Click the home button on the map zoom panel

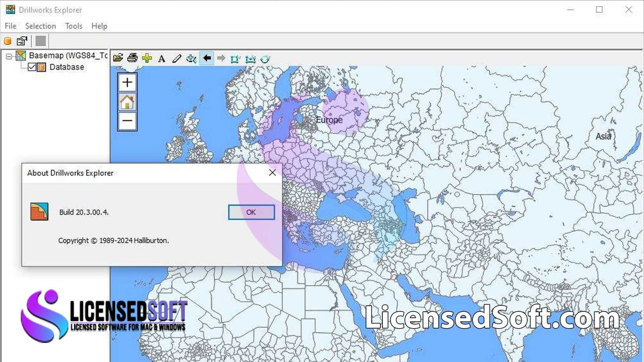click(x=127, y=102)
